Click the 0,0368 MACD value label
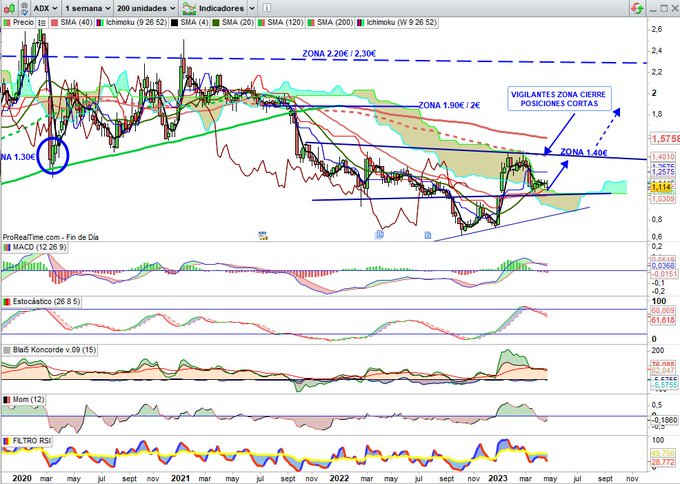The image size is (680, 484). pos(663,265)
